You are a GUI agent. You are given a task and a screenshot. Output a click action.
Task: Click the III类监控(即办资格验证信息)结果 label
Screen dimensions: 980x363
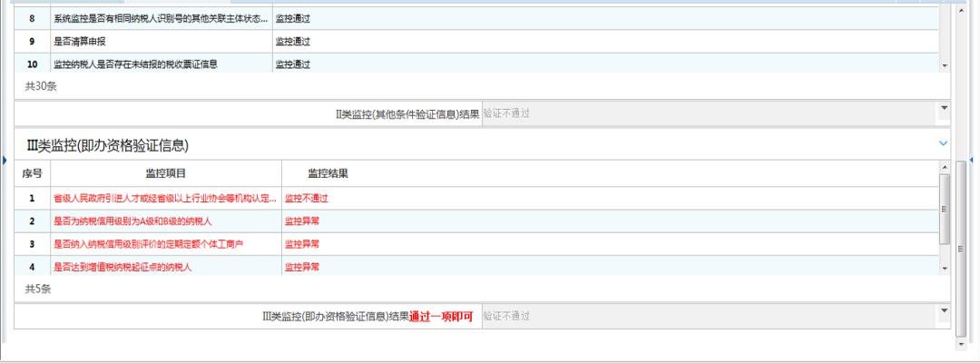pos(336,316)
